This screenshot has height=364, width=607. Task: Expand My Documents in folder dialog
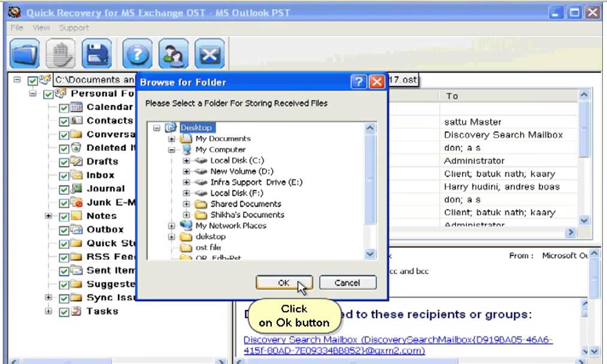[171, 139]
